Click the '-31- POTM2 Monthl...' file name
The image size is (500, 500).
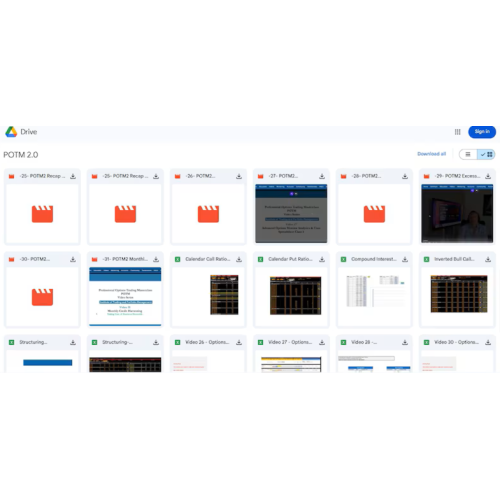(x=125, y=259)
